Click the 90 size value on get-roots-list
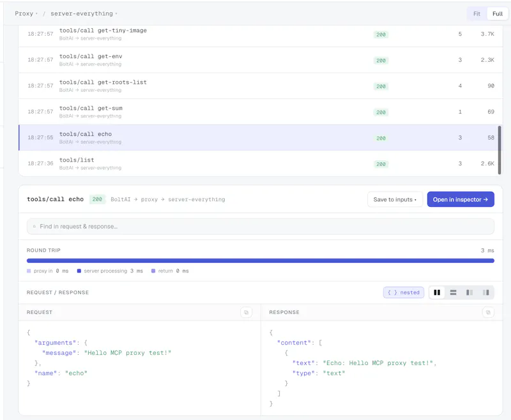Viewport: 511px width, 420px height. (491, 86)
